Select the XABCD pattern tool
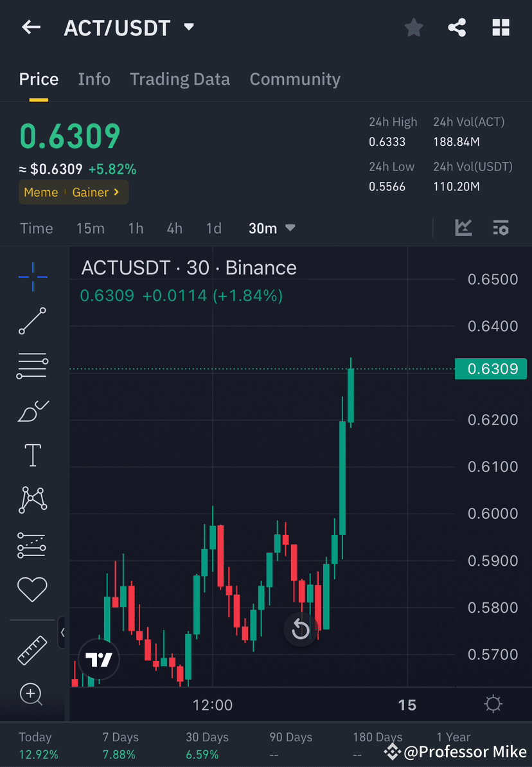Viewport: 532px width, 767px height. coord(32,500)
